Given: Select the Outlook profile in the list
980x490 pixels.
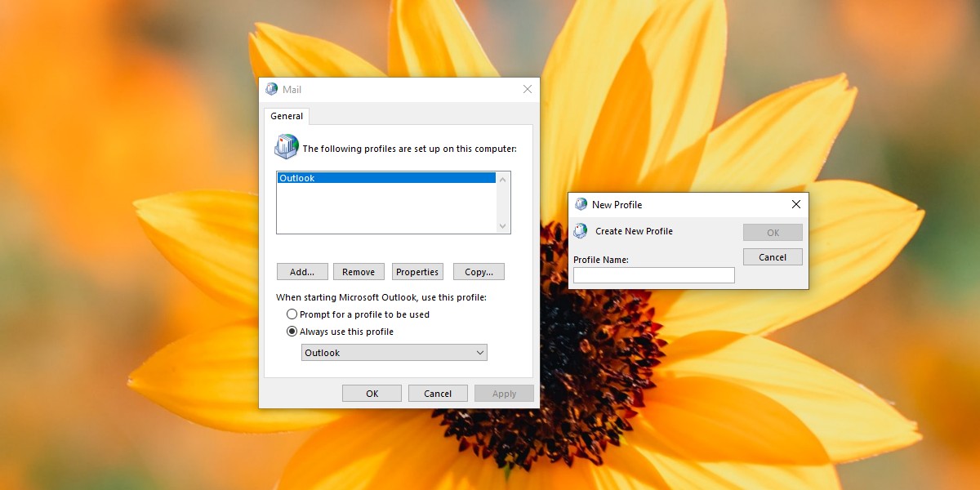Looking at the screenshot, I should pyautogui.click(x=386, y=178).
